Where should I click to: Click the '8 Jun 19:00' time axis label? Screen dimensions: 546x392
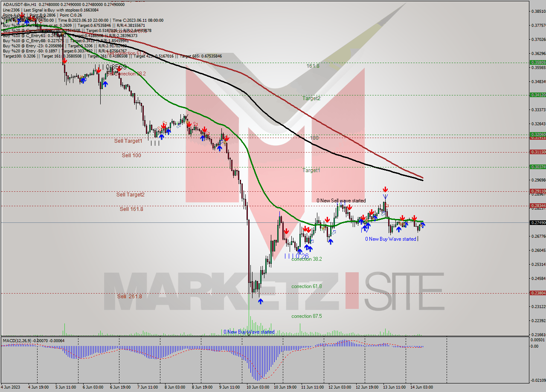pos(202,387)
